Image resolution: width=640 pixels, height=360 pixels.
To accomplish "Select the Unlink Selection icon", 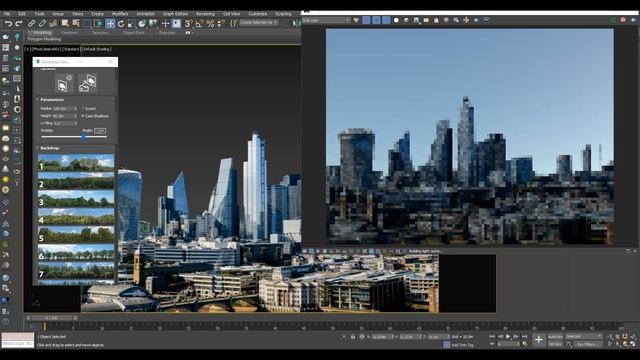I will point(42,24).
